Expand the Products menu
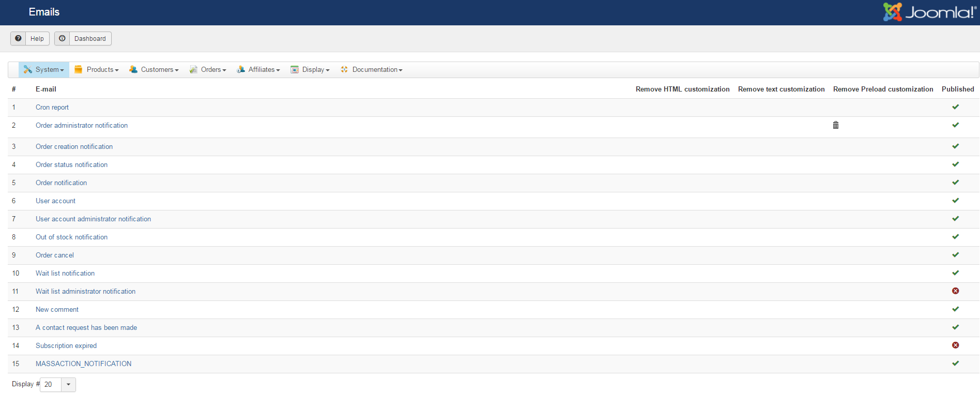 (97, 69)
